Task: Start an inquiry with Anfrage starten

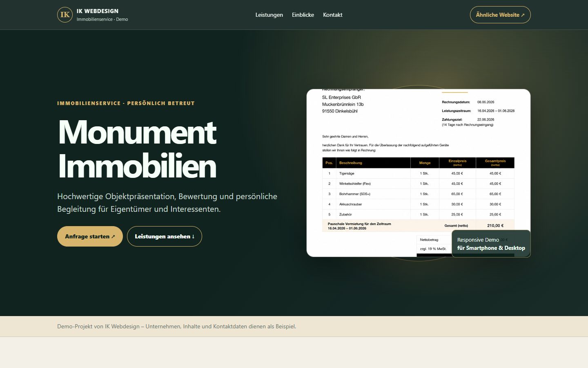Action: click(x=90, y=236)
